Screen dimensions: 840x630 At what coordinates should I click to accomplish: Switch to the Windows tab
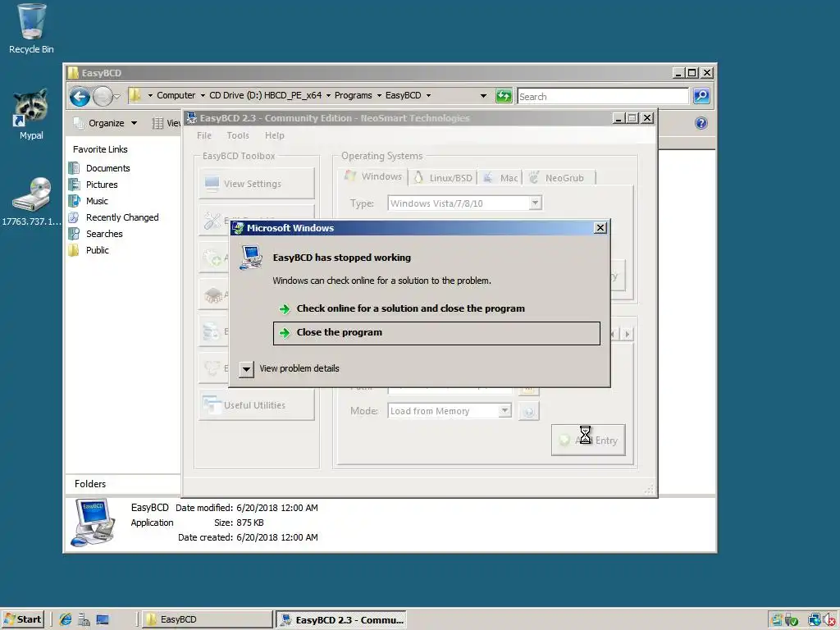(x=373, y=176)
